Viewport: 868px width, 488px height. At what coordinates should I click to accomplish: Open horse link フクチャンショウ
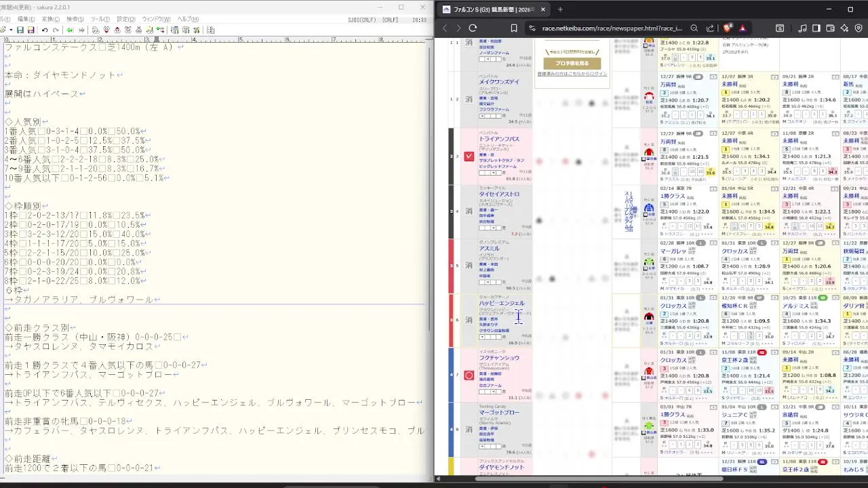(x=499, y=358)
